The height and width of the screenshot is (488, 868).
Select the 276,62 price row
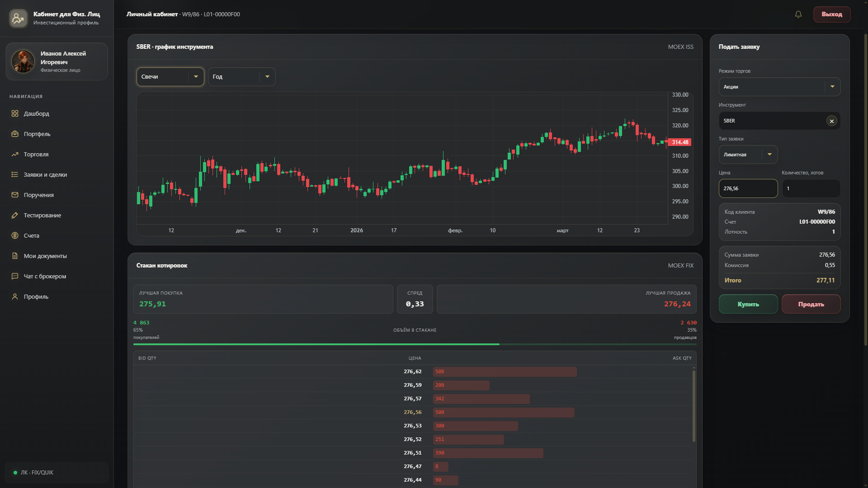pyautogui.click(x=412, y=371)
